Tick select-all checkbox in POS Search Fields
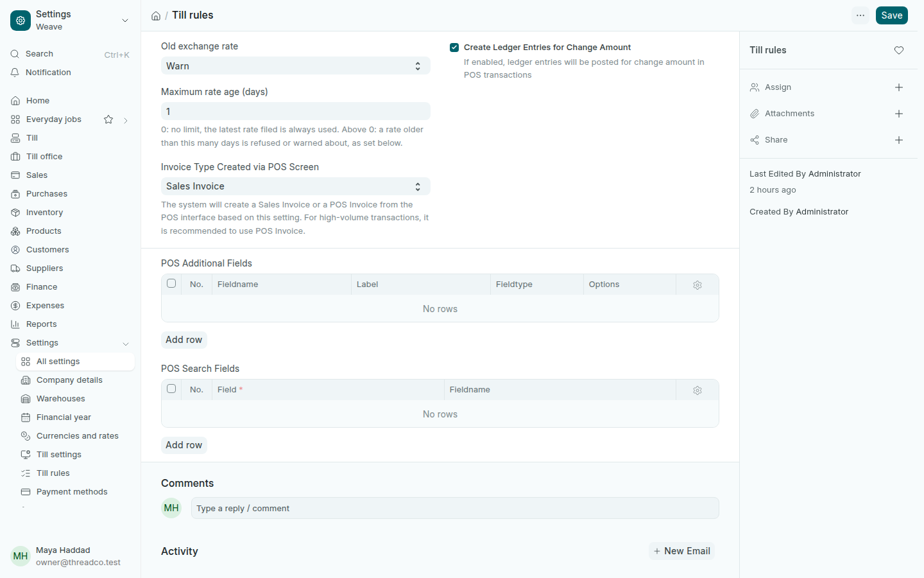 [171, 389]
